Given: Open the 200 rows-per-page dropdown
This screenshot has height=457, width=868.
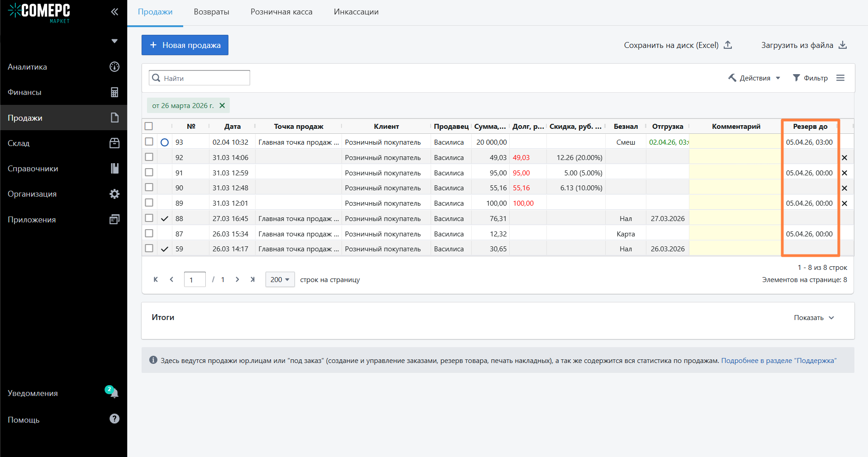Looking at the screenshot, I should 280,280.
